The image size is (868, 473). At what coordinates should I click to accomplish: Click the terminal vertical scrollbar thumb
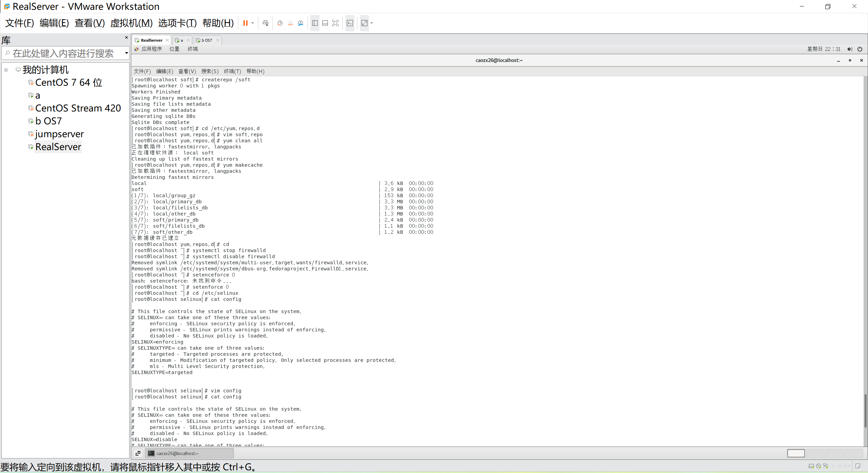(866, 411)
